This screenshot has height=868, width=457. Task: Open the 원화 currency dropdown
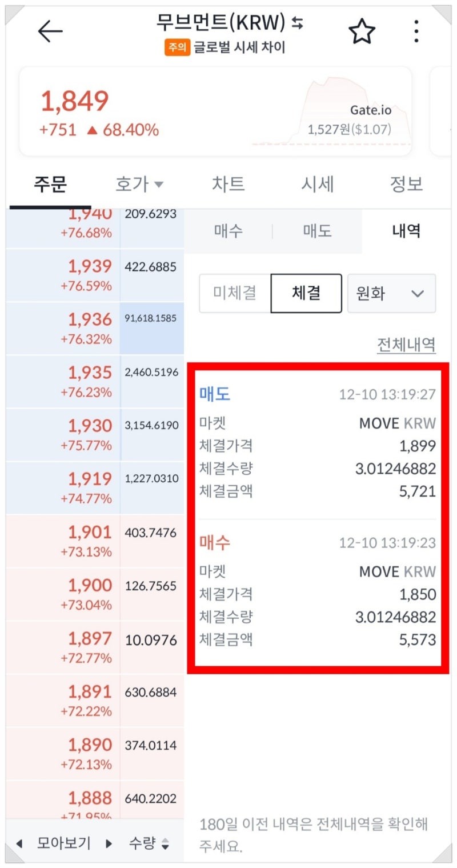click(x=391, y=293)
